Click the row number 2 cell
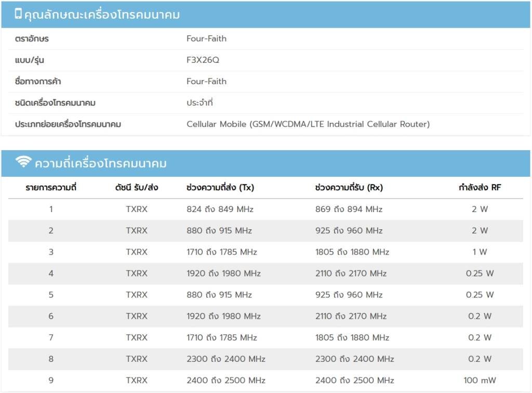Image resolution: width=532 pixels, height=393 pixels. 51,230
